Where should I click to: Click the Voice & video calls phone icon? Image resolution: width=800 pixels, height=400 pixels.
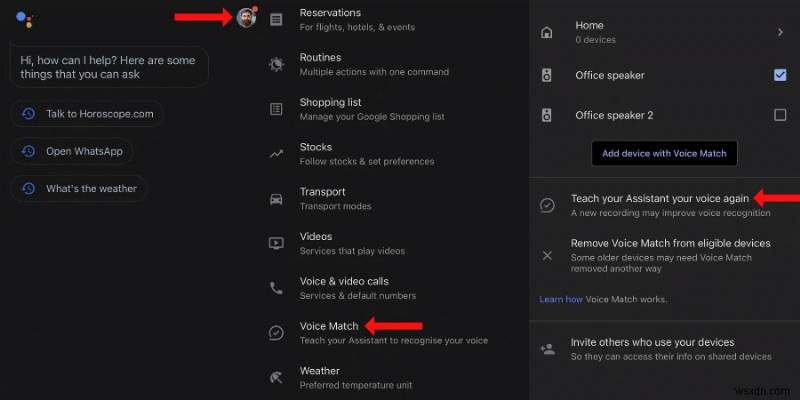pyautogui.click(x=276, y=288)
